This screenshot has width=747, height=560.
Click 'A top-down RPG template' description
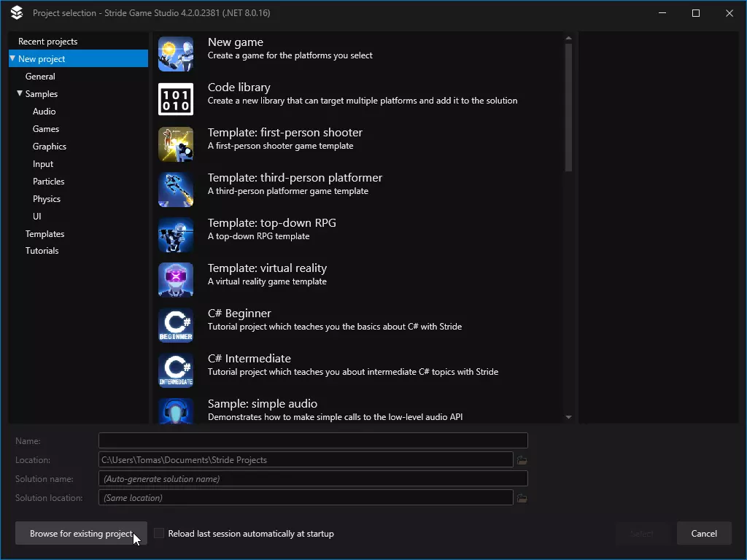[259, 236]
